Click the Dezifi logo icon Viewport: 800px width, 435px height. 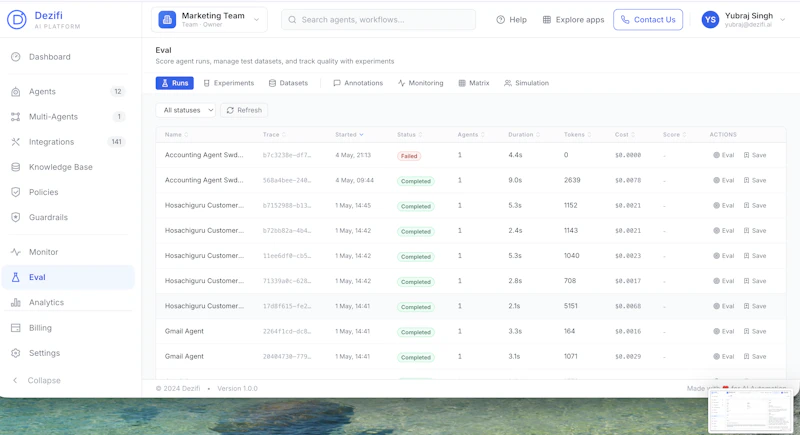pyautogui.click(x=16, y=19)
